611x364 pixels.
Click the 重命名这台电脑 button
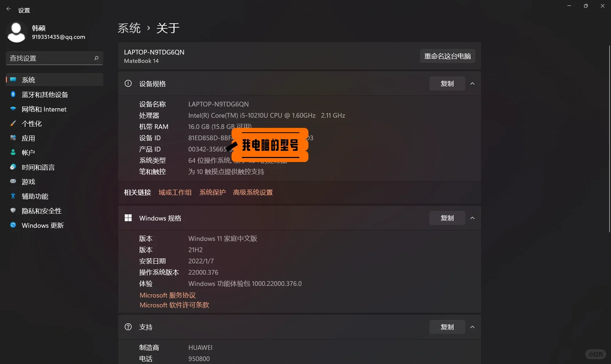coord(447,56)
